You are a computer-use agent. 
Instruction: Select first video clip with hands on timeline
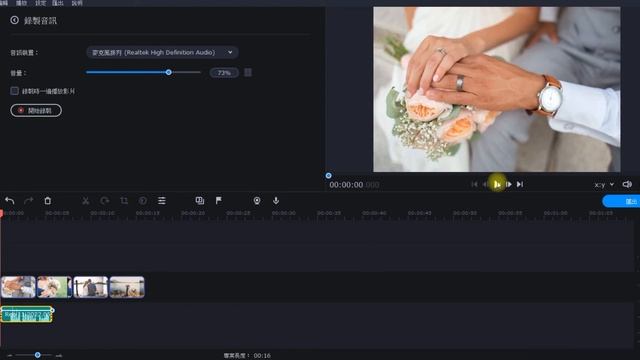[x=18, y=287]
